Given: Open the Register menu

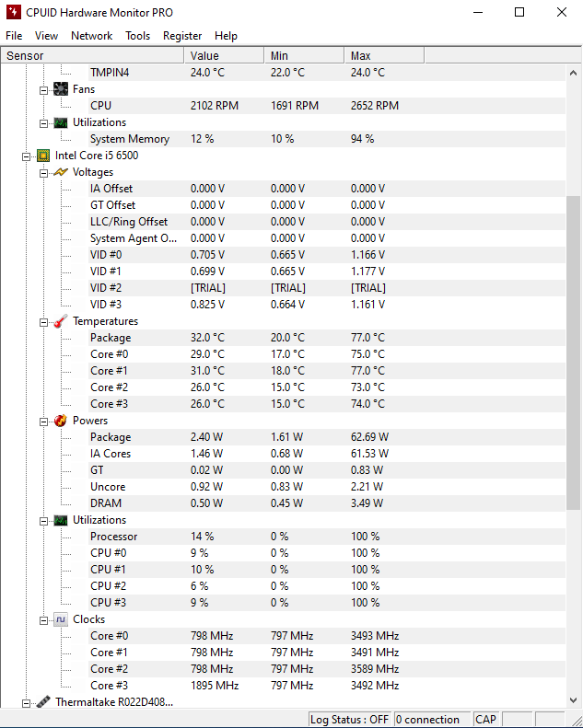Looking at the screenshot, I should point(182,36).
